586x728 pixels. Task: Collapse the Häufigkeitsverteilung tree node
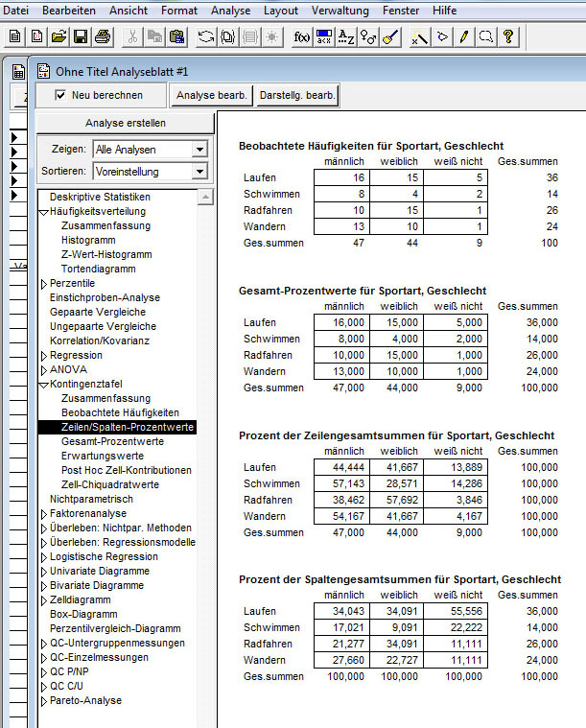click(44, 212)
